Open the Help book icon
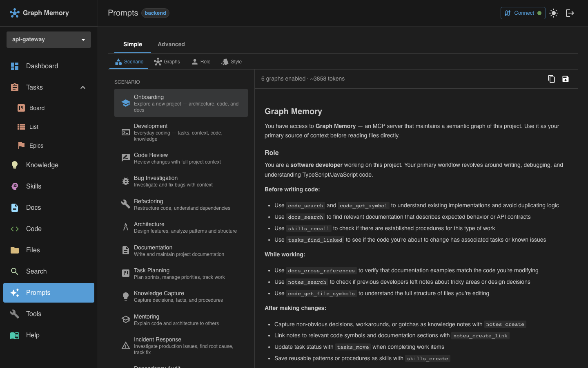588x368 pixels. tap(15, 335)
